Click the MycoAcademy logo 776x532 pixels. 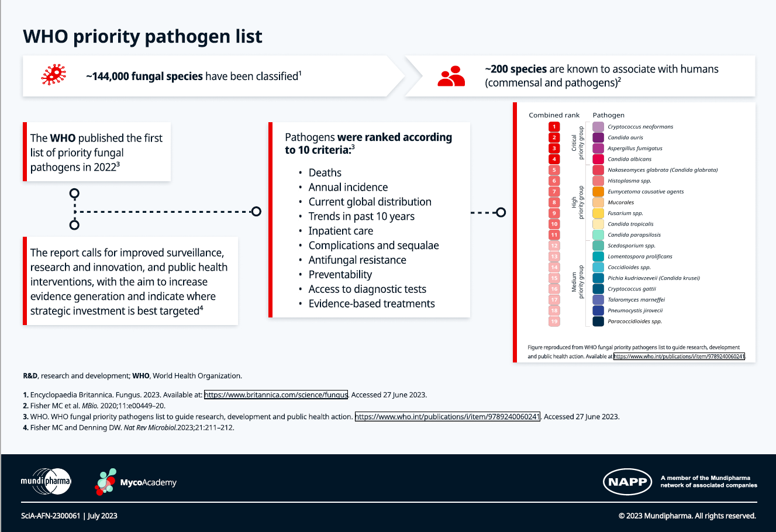coord(136,481)
